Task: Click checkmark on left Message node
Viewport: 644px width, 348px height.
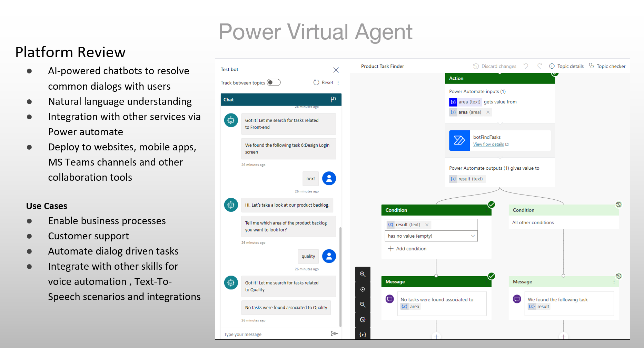Action: point(492,276)
